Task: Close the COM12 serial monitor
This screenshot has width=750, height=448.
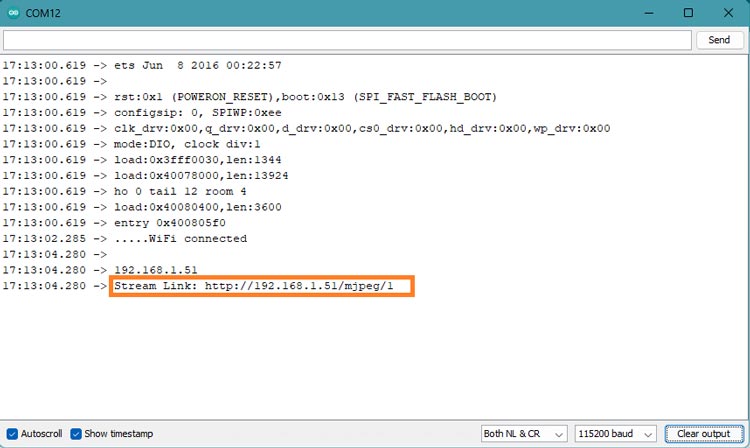Action: 728,13
